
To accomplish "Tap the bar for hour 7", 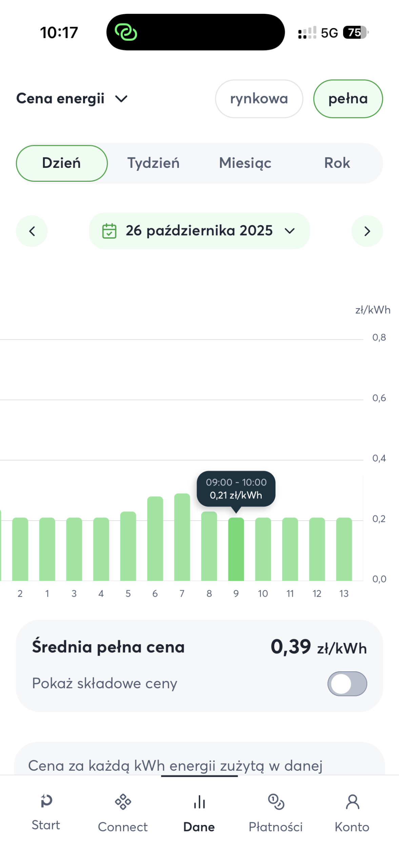I will point(182,537).
